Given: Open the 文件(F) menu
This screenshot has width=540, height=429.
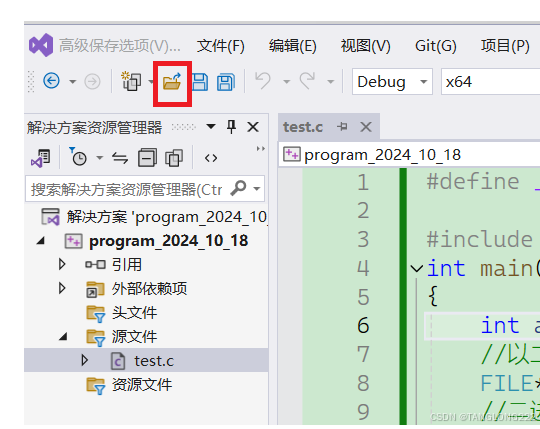Looking at the screenshot, I should (x=220, y=46).
